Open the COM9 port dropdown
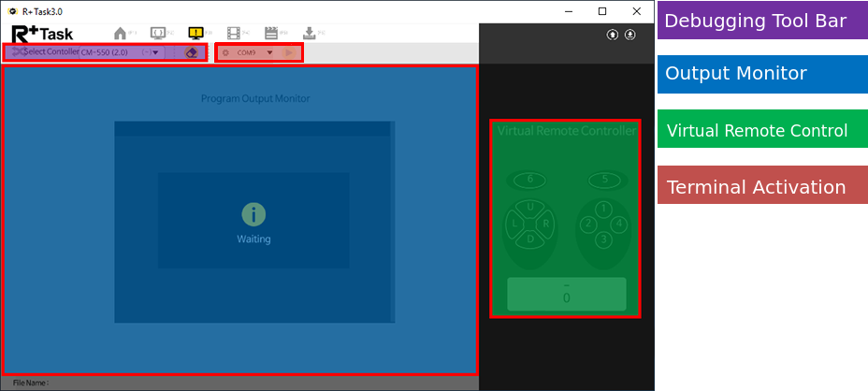 (x=254, y=52)
